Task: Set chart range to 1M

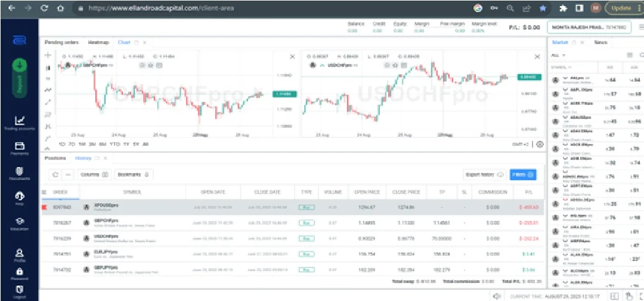Action: (81, 145)
